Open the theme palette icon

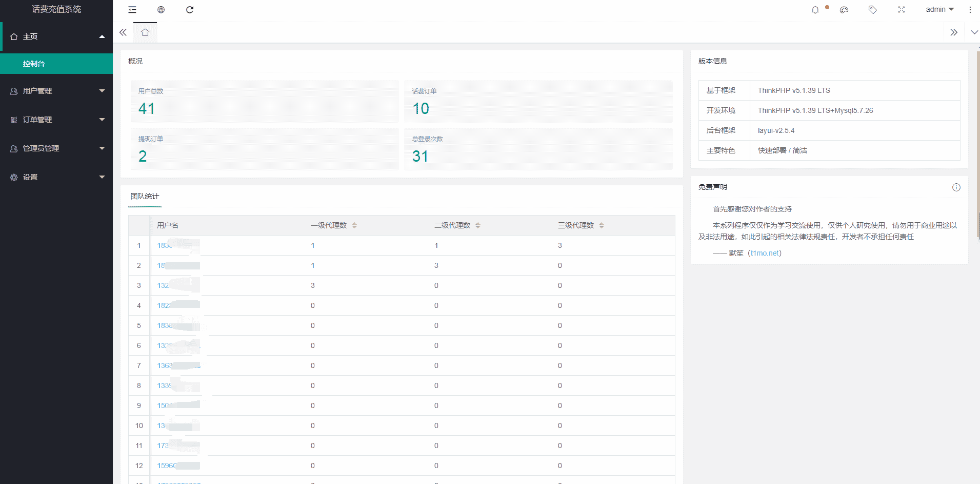(x=844, y=10)
